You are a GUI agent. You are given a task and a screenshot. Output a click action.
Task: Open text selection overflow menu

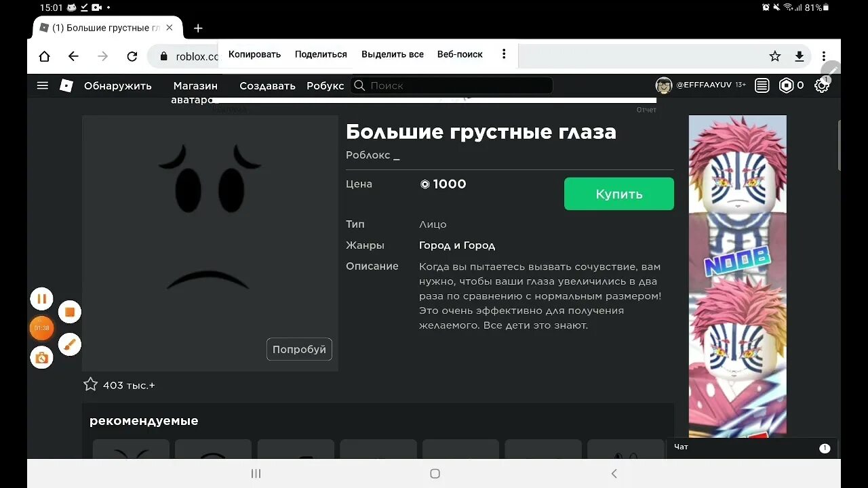point(504,54)
